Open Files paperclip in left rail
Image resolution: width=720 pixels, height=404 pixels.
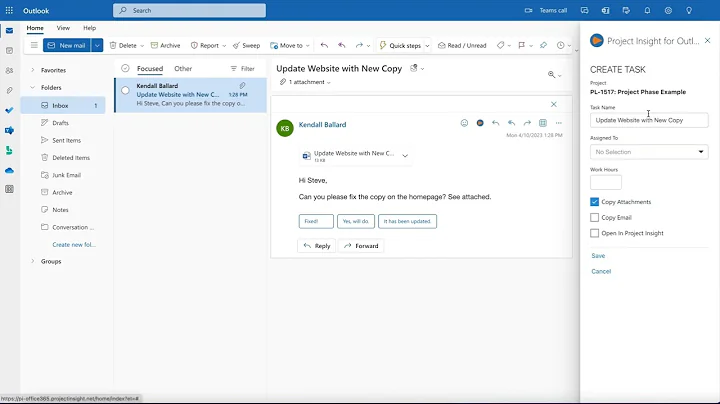(x=9, y=90)
